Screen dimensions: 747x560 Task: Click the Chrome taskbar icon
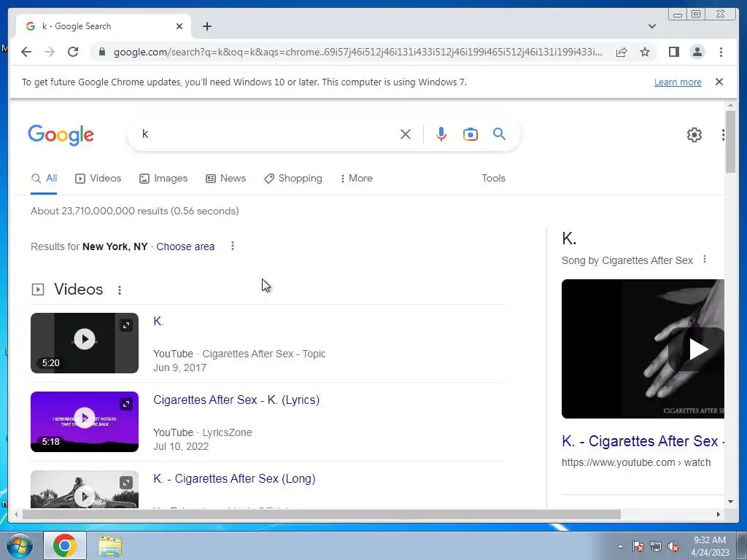pos(65,545)
